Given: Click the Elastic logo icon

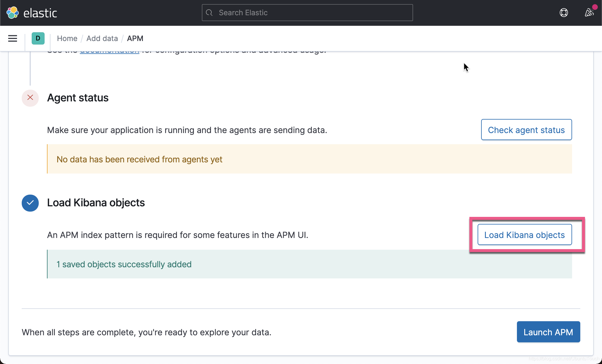Looking at the screenshot, I should [13, 13].
